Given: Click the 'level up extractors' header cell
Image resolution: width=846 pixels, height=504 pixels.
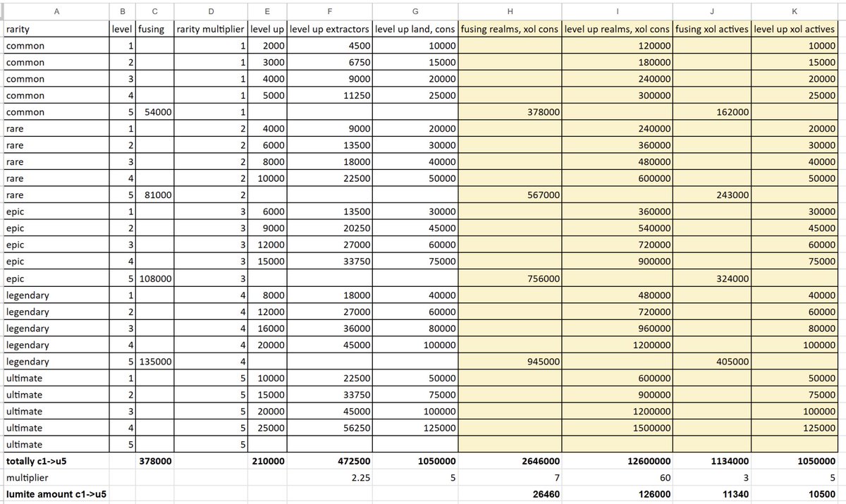Looking at the screenshot, I should coord(330,30).
